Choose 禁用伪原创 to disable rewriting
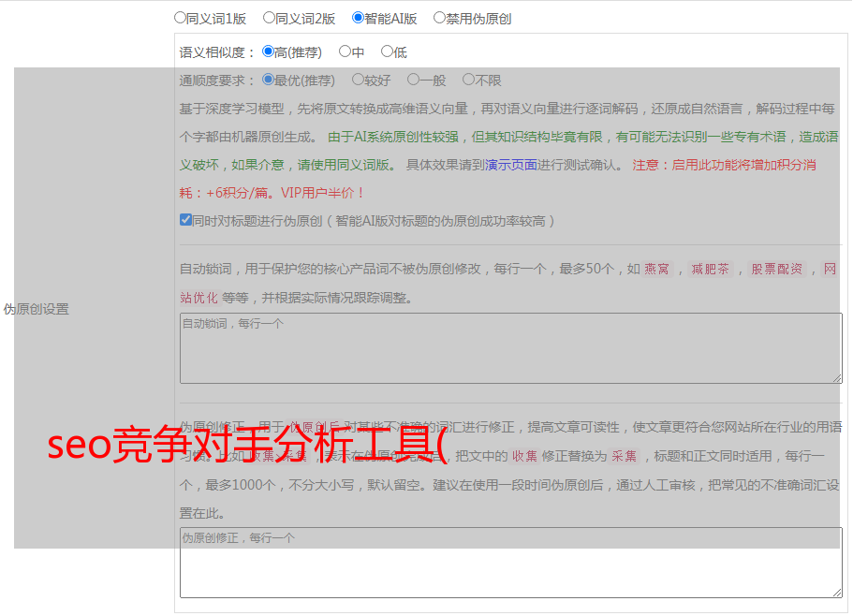The height and width of the screenshot is (616, 853). 439,18
